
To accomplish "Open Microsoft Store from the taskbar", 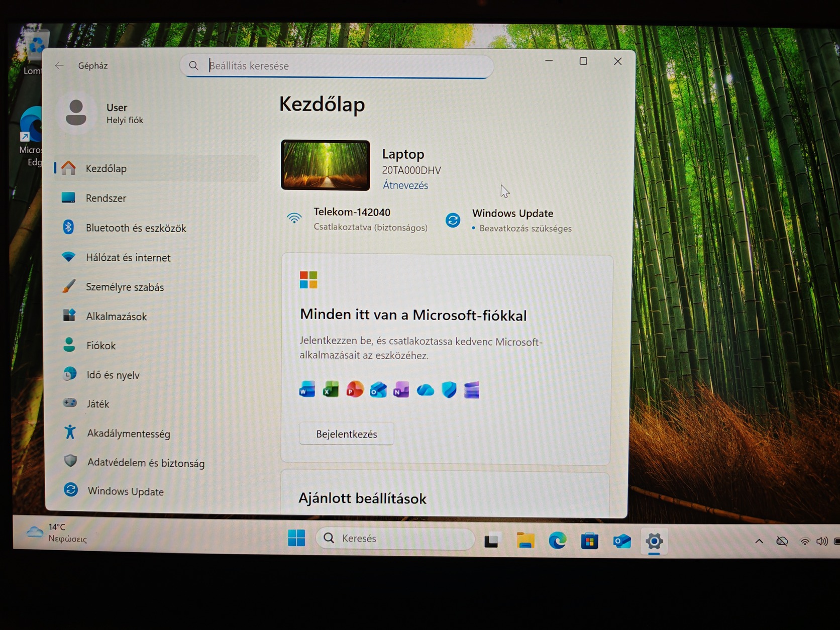I will point(589,541).
